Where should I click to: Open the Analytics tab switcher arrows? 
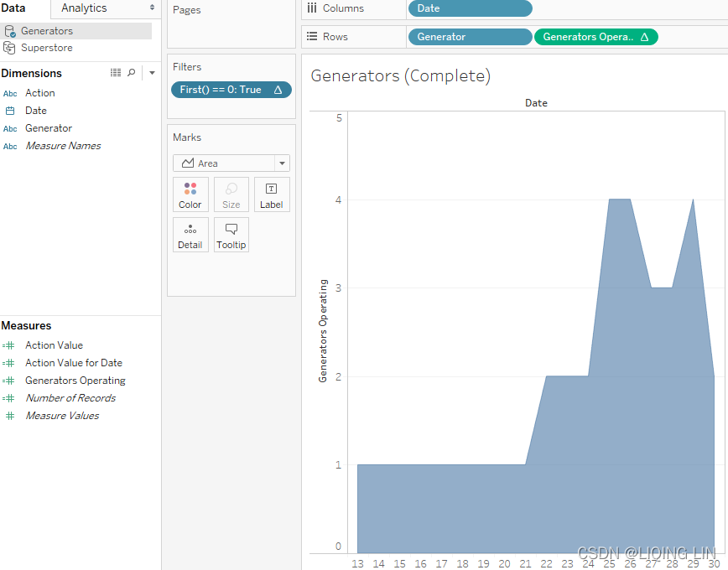pyautogui.click(x=152, y=8)
